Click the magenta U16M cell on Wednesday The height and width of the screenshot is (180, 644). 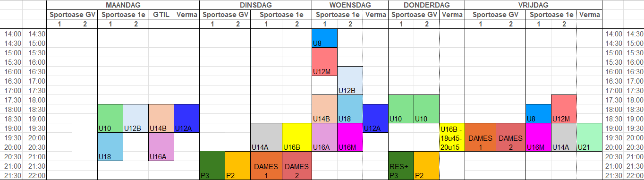click(350, 137)
